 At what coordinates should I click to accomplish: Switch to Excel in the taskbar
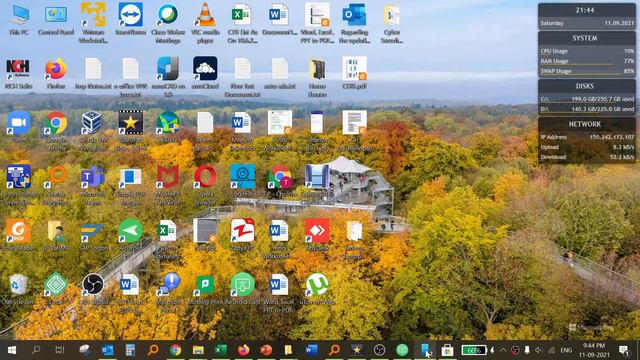click(x=220, y=350)
